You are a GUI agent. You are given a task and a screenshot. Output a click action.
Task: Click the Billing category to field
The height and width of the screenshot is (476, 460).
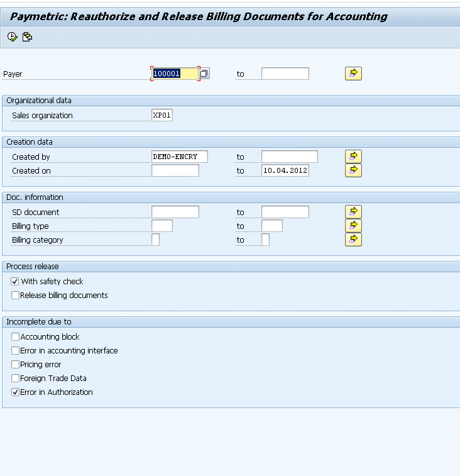tap(265, 240)
